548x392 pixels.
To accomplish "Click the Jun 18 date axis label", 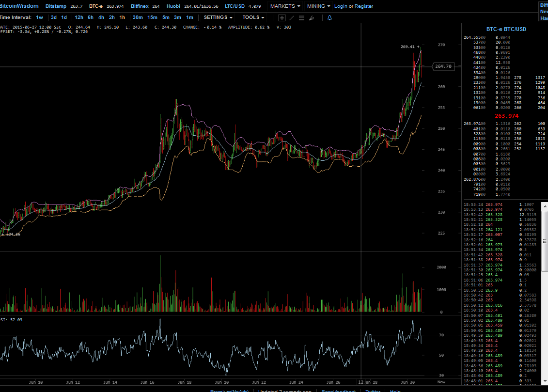I will coord(185,382).
